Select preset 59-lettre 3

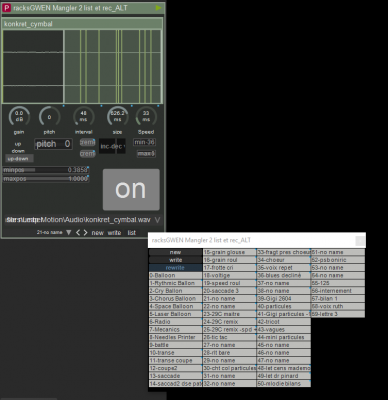click(x=338, y=314)
